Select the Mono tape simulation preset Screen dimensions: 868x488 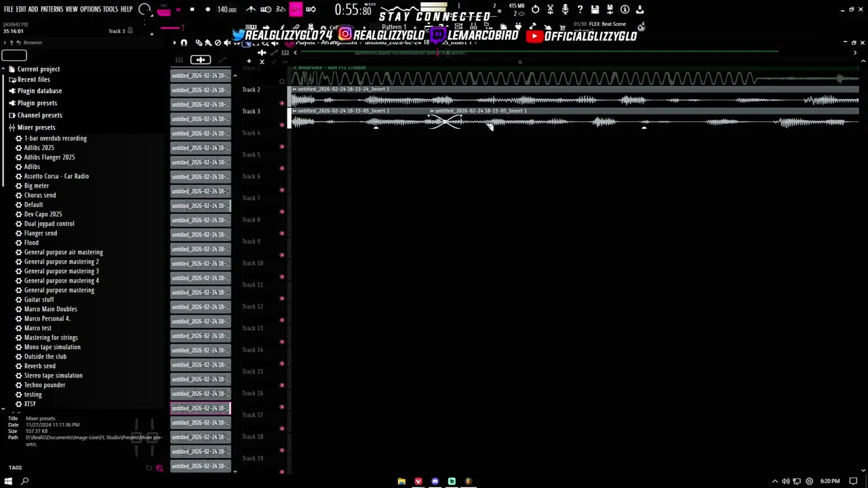pos(52,347)
